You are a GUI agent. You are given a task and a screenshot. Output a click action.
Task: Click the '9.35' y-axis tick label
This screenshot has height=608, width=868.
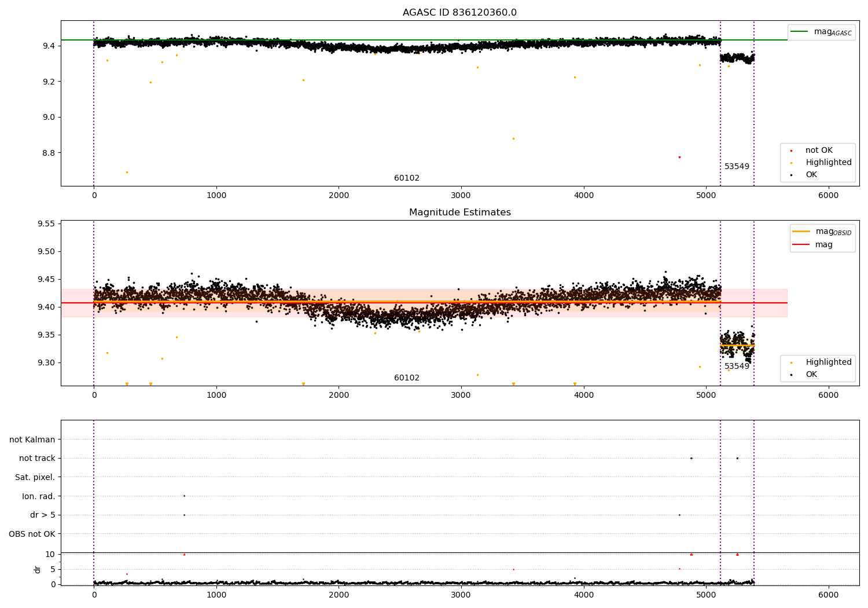(46, 335)
